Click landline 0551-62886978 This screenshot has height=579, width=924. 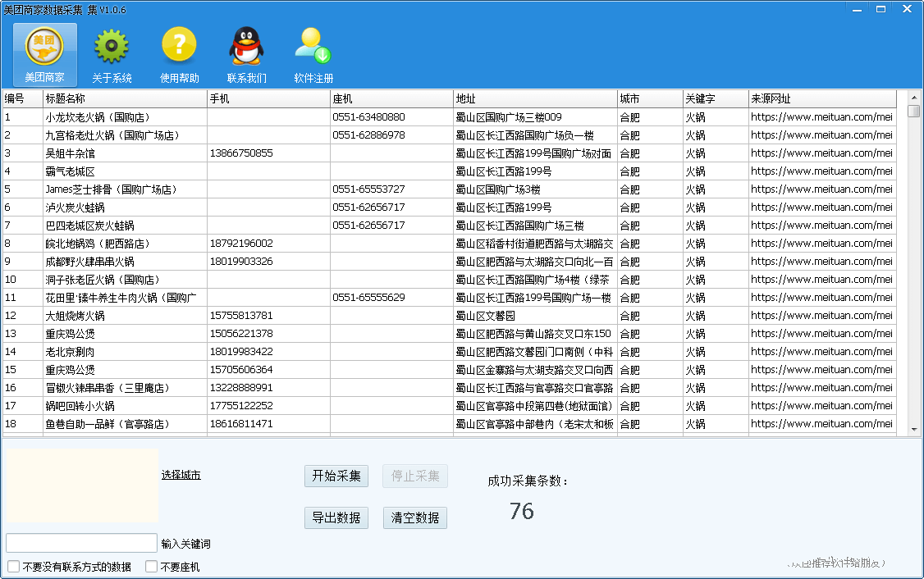point(368,134)
